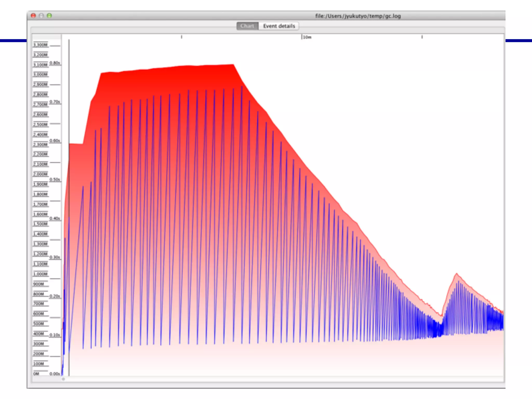
Task: Click the 0.50s label on pause-time axis
Action: coord(55,179)
